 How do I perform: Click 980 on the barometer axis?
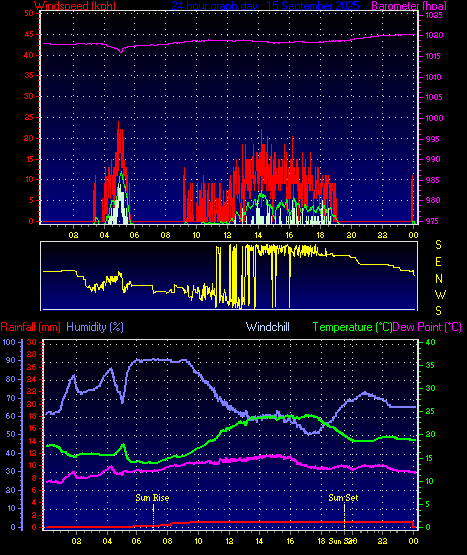tap(432, 200)
